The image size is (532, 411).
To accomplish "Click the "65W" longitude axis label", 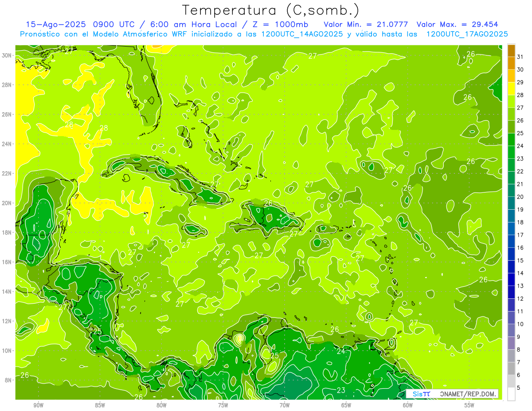I will point(346,405).
